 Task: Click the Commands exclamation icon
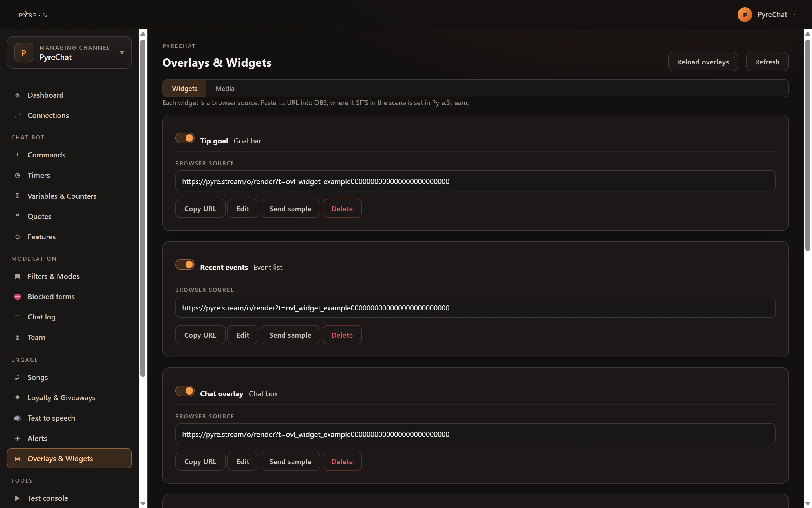17,155
